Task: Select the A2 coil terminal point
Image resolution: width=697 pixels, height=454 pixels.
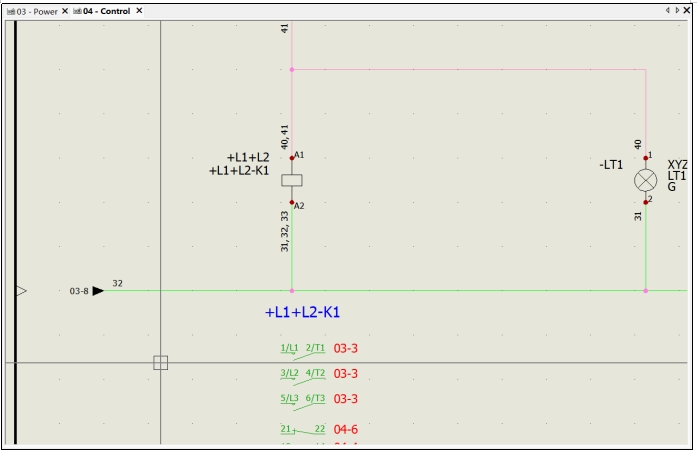Action: (x=292, y=203)
